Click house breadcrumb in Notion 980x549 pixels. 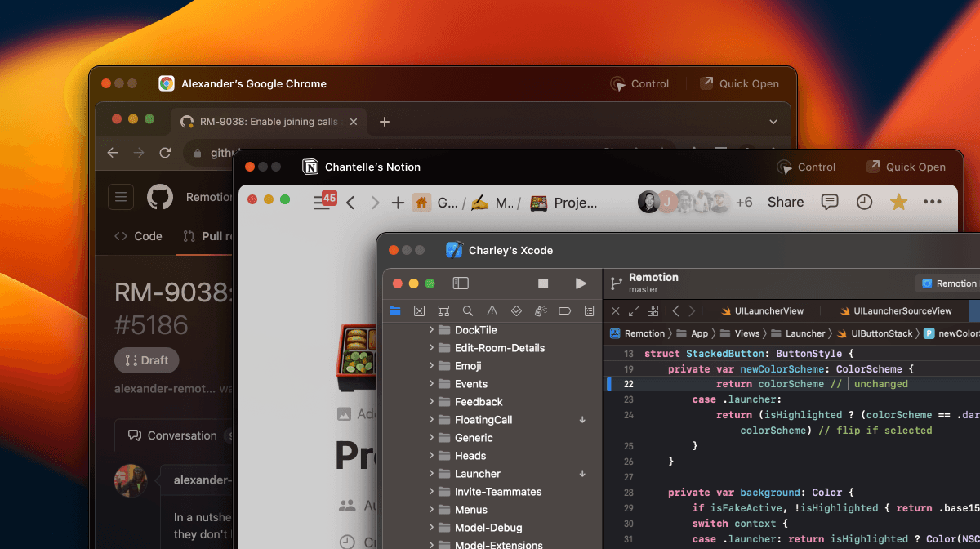click(x=421, y=203)
